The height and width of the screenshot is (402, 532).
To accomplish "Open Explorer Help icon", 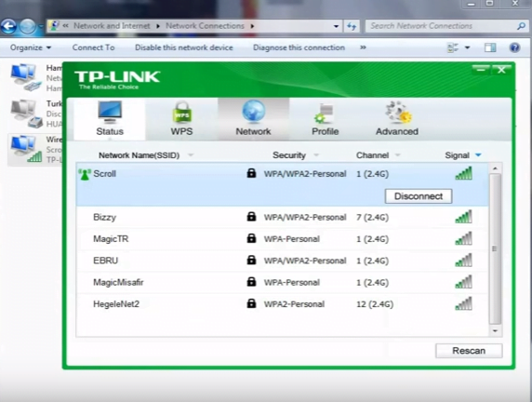I will 514,47.
